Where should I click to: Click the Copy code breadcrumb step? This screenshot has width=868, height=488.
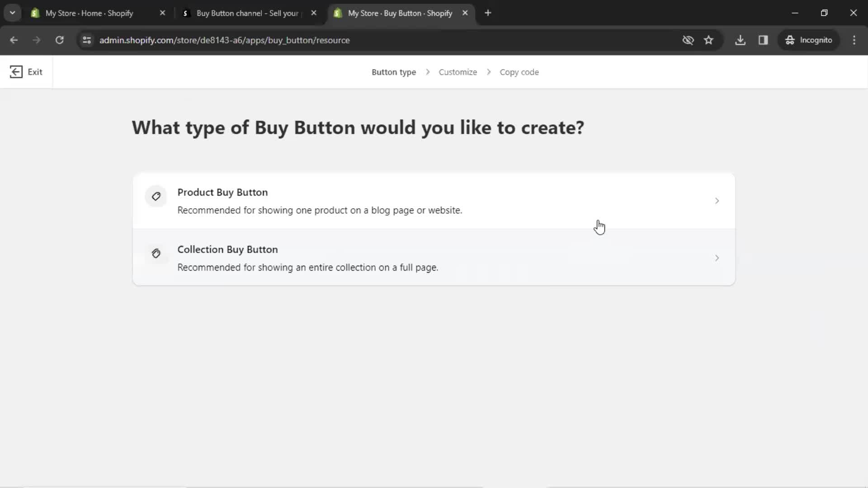[x=519, y=72]
